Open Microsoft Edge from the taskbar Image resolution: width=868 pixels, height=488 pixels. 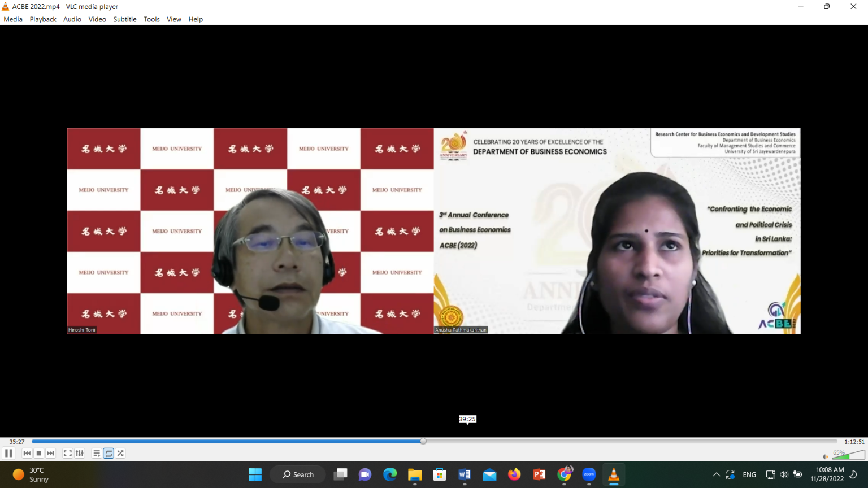point(390,474)
